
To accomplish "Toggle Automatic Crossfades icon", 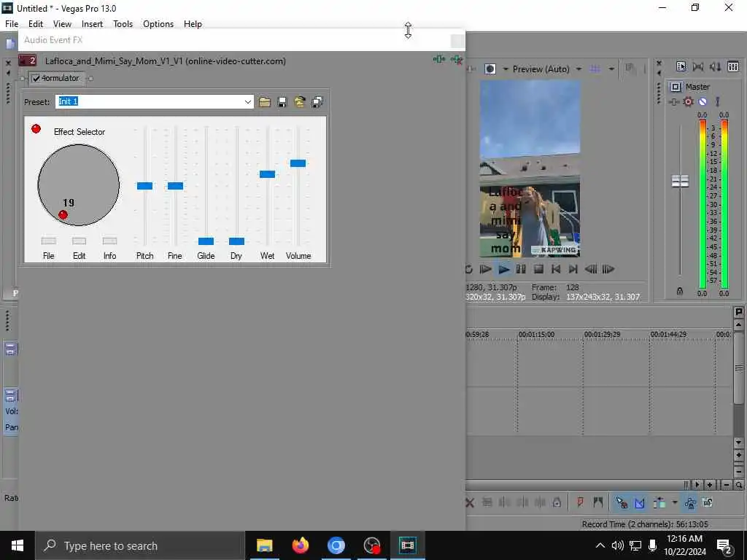I will point(639,502).
